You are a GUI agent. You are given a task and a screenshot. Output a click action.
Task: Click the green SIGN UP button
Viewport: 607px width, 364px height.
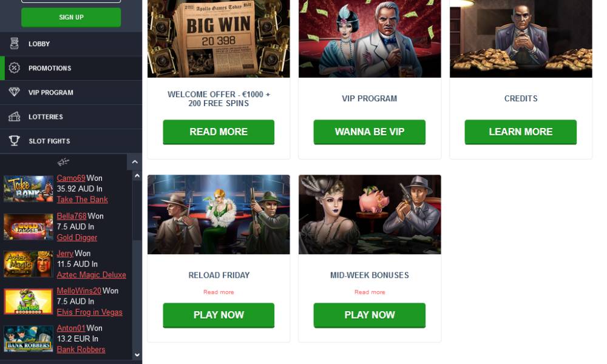[71, 18]
